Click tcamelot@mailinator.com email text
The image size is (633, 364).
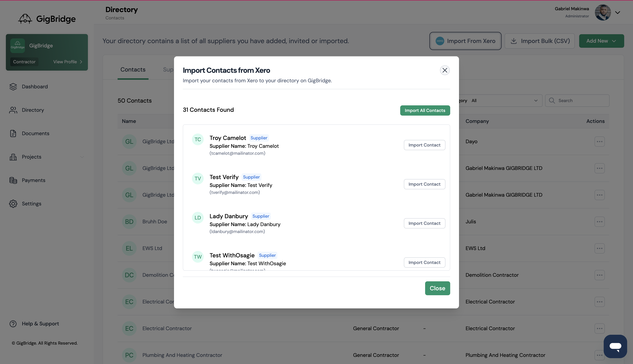(x=237, y=153)
